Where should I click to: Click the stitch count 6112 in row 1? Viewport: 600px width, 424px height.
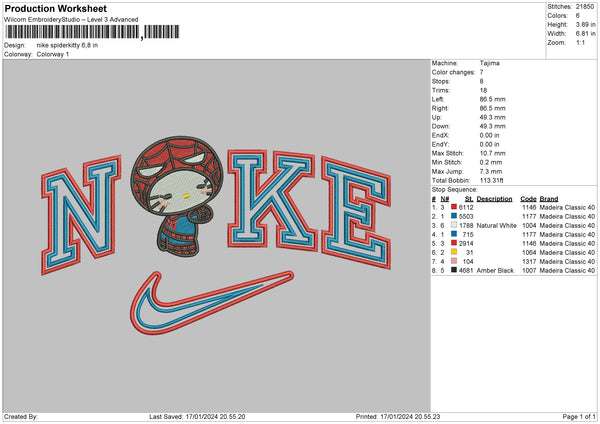click(x=466, y=207)
